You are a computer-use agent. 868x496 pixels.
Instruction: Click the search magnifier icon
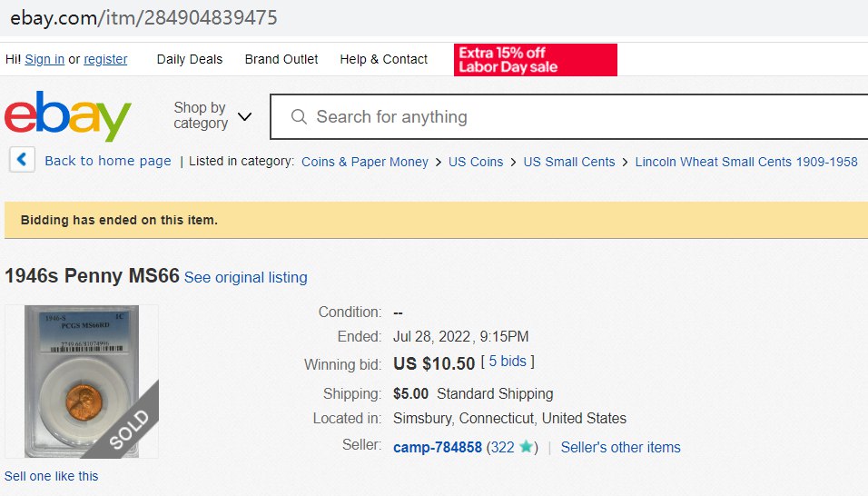pos(298,117)
